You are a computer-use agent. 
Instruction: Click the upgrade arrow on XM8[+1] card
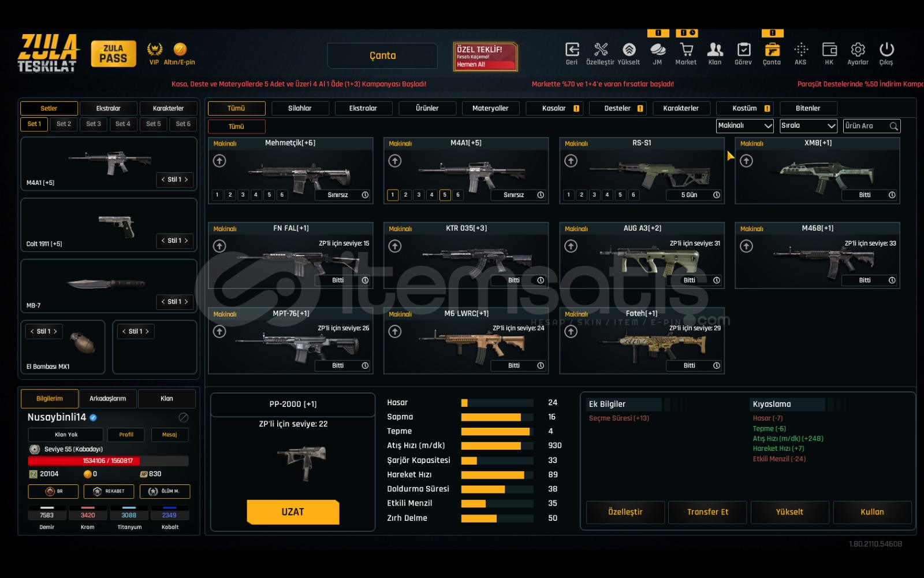tap(747, 161)
